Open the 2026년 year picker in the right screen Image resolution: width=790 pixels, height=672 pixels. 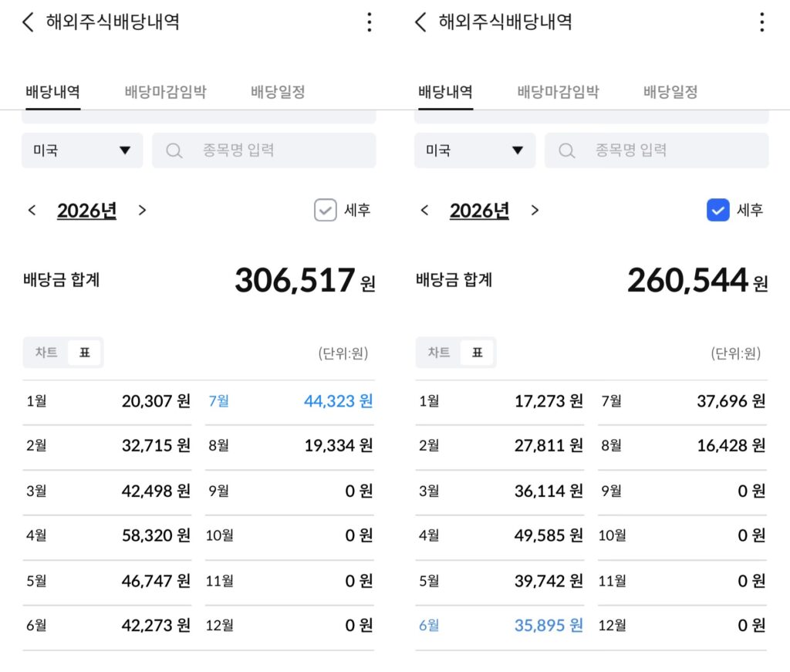pos(479,211)
